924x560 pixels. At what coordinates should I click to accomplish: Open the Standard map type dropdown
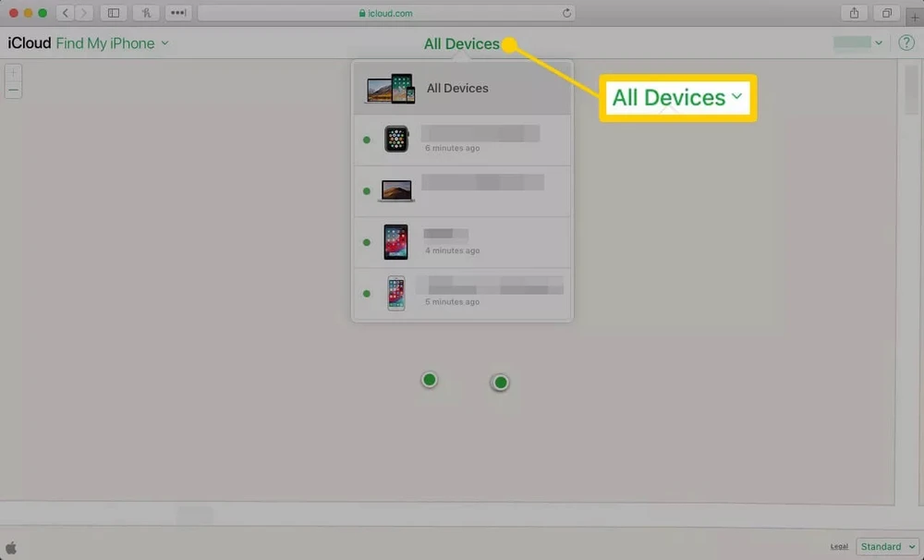click(887, 547)
